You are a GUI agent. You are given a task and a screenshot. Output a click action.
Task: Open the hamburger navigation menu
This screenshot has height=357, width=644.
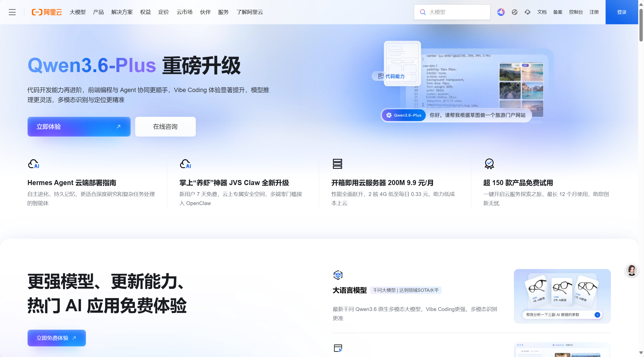pos(12,12)
